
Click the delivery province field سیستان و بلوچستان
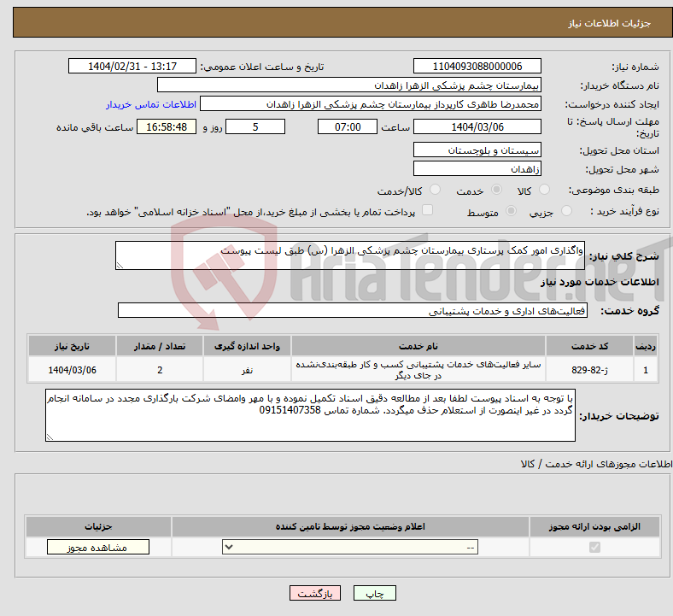click(477, 150)
